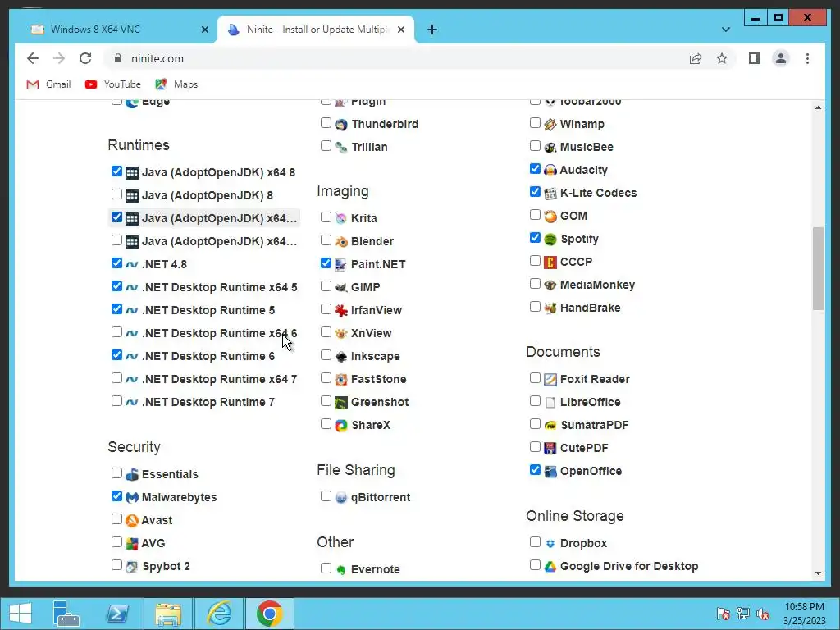840x630 pixels.
Task: Open the tab search dropdown chevron
Action: pos(725,30)
